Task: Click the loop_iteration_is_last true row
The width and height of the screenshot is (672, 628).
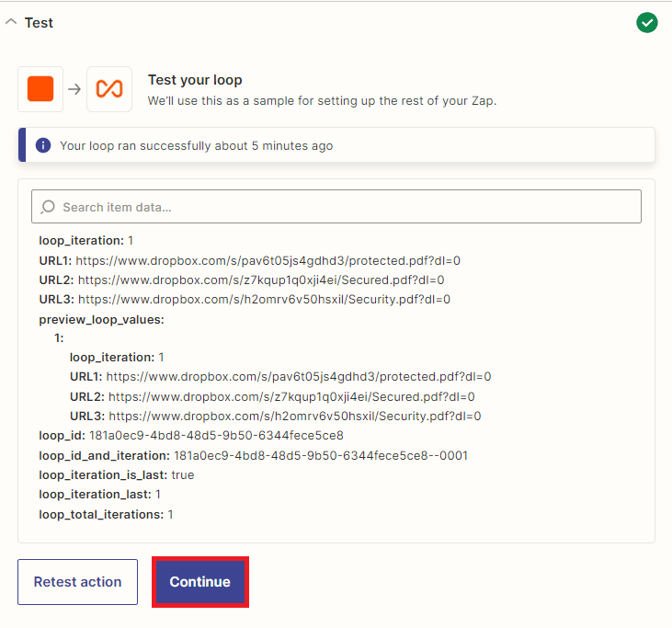Action: [x=116, y=474]
